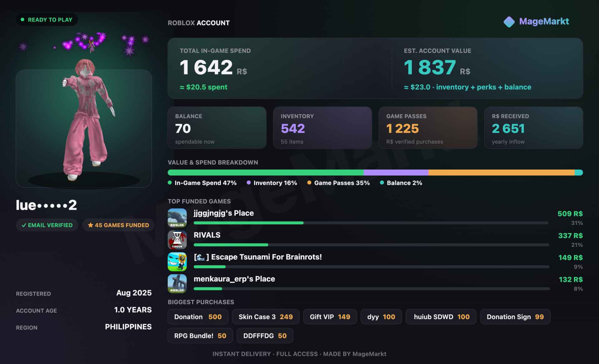Click the menkaura_erp's Place progress bar

pos(372,289)
